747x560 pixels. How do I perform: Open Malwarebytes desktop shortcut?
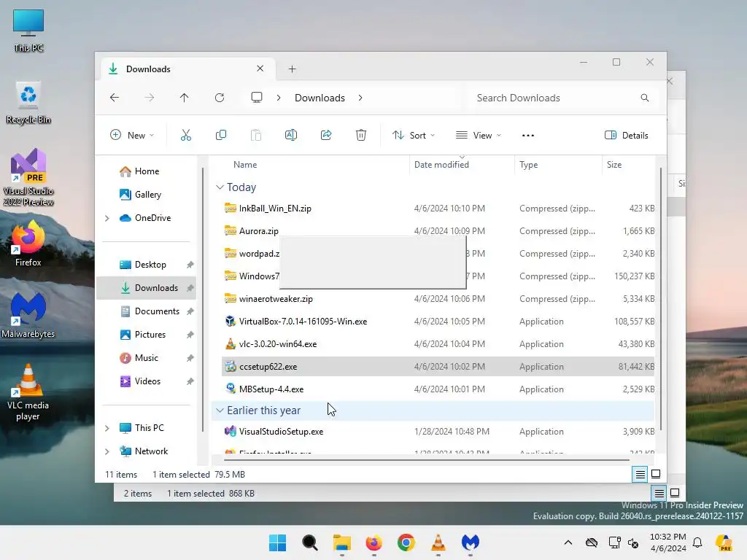28,316
